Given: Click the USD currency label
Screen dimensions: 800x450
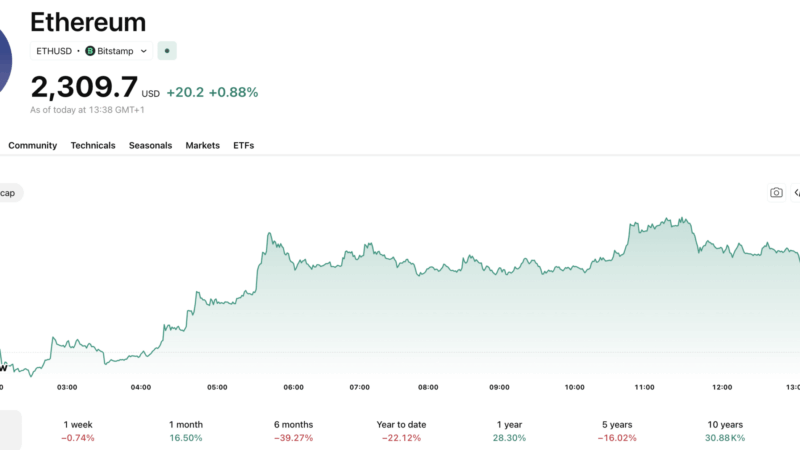Looking at the screenshot, I should coord(151,94).
